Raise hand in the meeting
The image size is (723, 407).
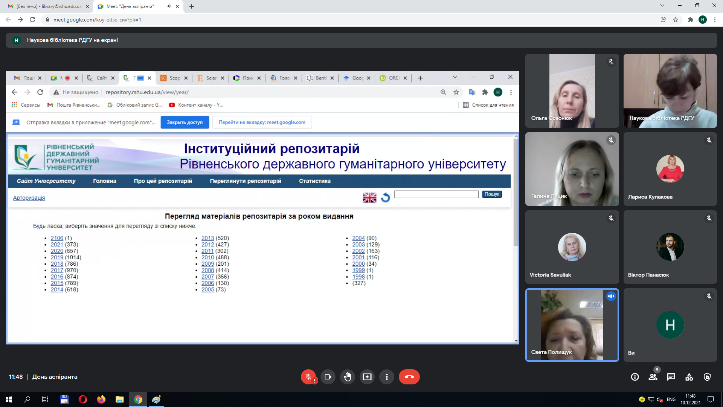348,377
